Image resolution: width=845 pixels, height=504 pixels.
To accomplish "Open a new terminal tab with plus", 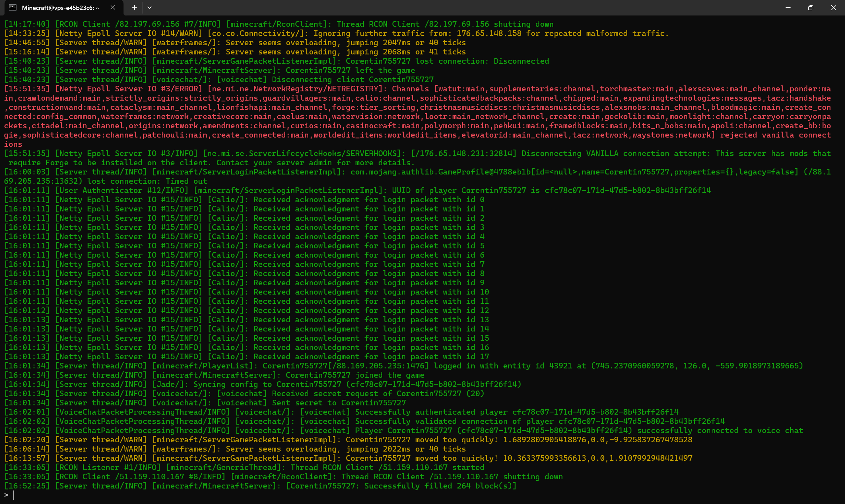I will [x=134, y=8].
